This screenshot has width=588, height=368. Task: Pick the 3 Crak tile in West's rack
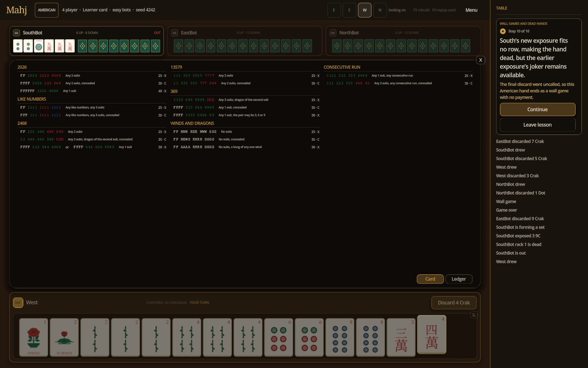[401, 337]
